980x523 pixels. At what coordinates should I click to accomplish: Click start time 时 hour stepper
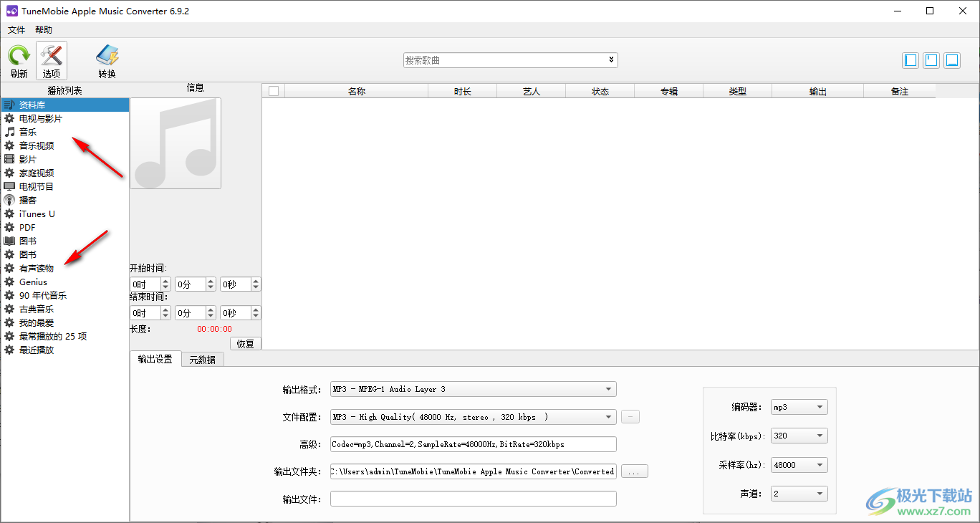pyautogui.click(x=166, y=284)
